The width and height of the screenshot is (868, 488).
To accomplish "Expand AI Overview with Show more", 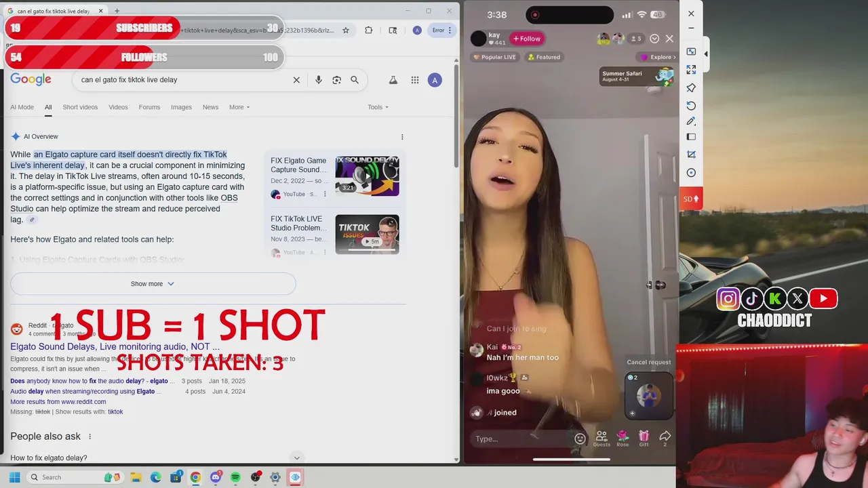I will [x=153, y=284].
